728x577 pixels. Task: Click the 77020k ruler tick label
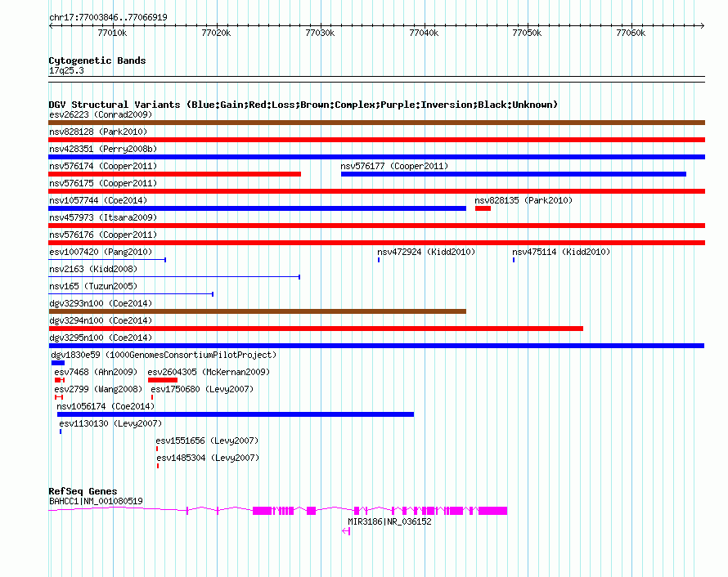[x=216, y=33]
